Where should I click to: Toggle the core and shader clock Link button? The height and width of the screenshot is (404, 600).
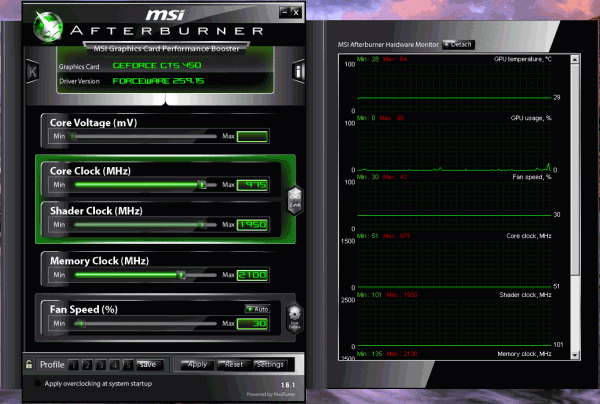coord(295,200)
